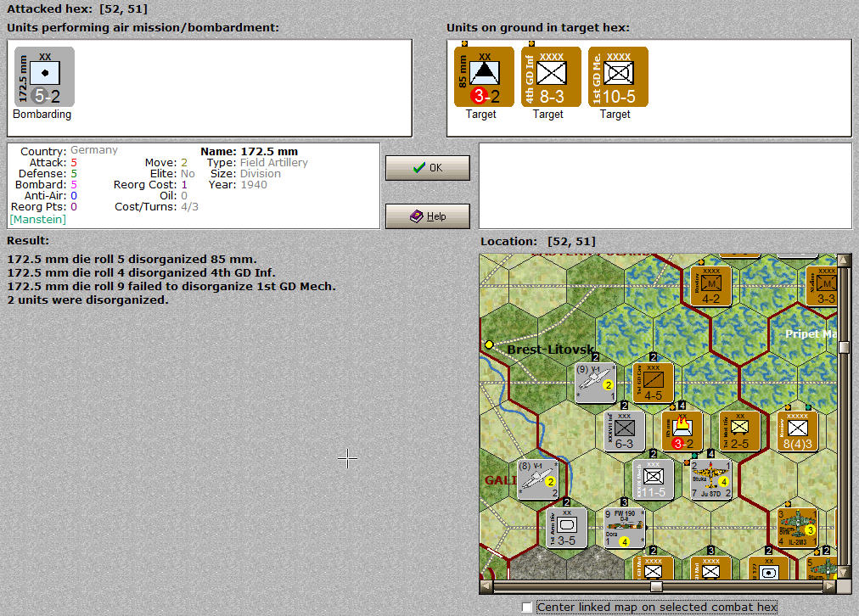Screen dimensions: 859x616
Task: Select the 4th GD Inf target counter
Action: 551,76
